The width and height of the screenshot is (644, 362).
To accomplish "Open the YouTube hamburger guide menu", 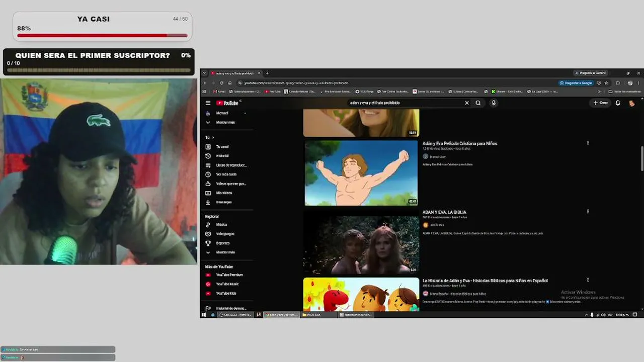I will click(208, 103).
